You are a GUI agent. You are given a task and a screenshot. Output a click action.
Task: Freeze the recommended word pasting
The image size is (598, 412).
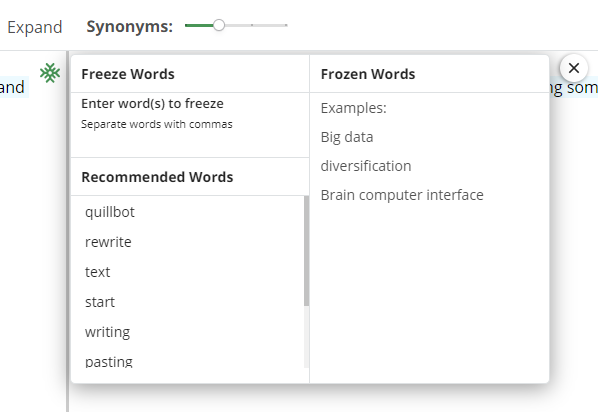point(109,362)
